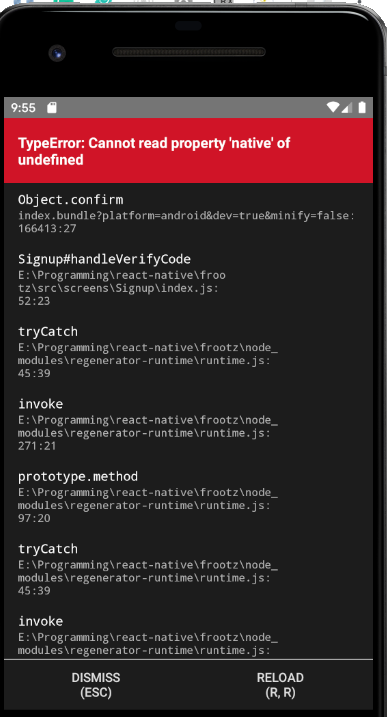This screenshot has width=387, height=717.
Task: Select the first invoke stack frame
Action: click(188, 425)
